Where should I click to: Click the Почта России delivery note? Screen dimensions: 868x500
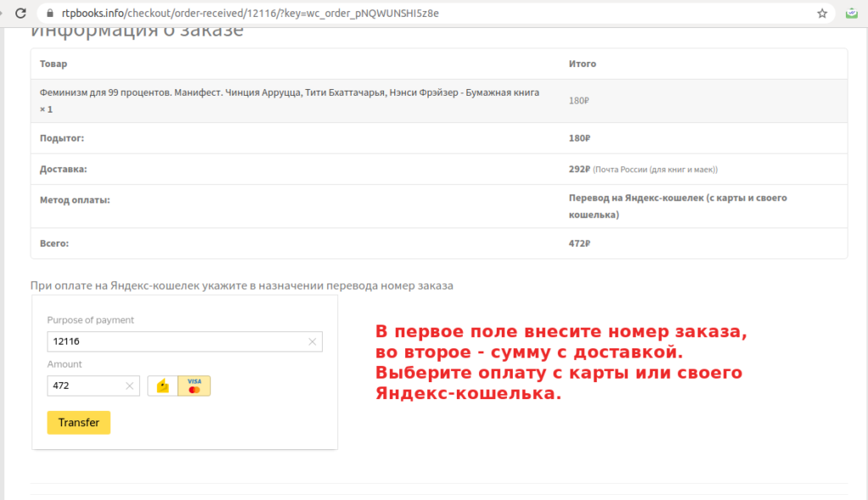(x=655, y=169)
